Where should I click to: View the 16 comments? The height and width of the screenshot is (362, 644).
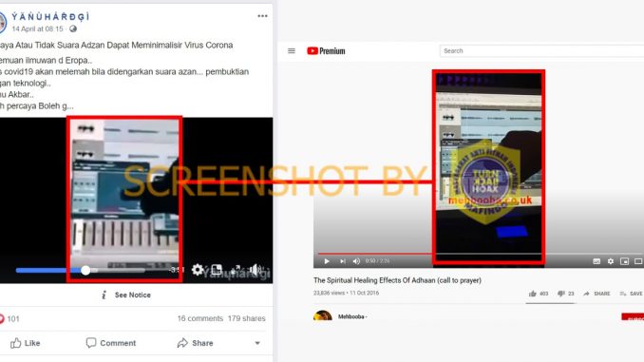pyautogui.click(x=200, y=318)
